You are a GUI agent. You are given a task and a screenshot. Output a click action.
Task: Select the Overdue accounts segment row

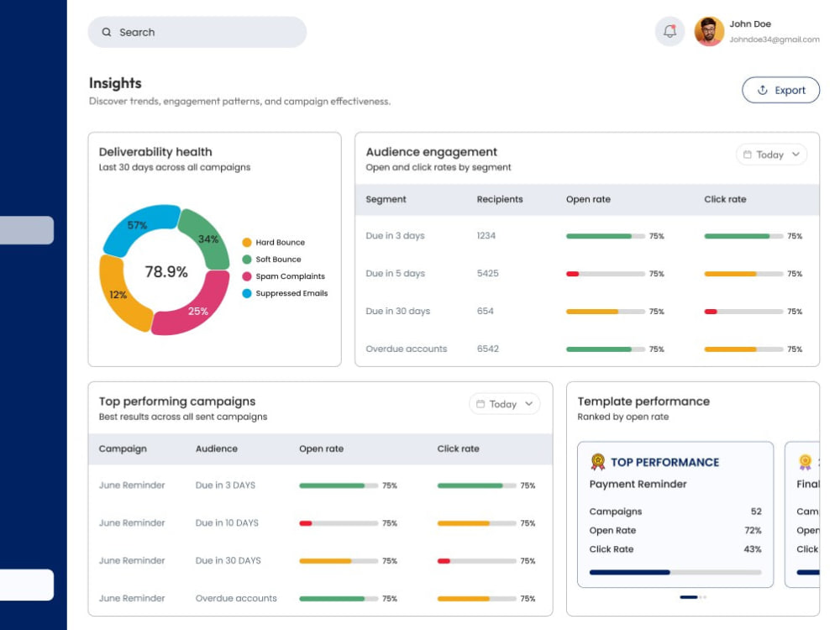click(x=587, y=349)
